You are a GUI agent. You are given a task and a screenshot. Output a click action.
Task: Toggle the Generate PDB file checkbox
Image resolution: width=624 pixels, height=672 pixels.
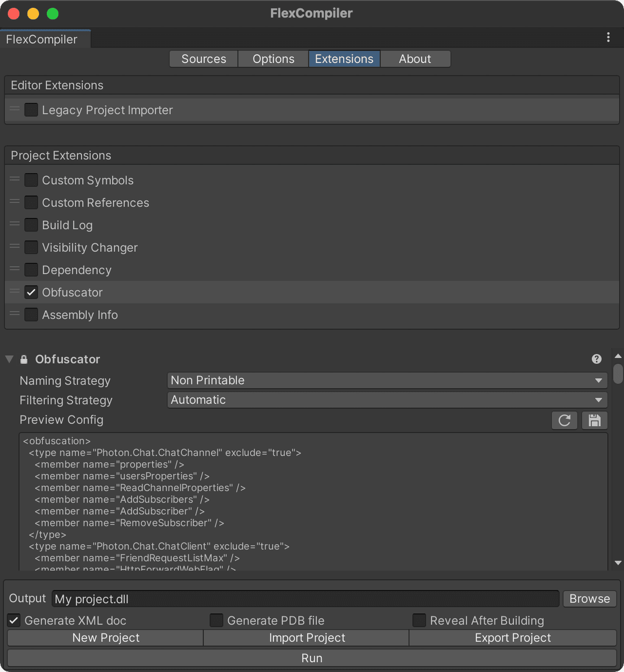[x=216, y=621]
